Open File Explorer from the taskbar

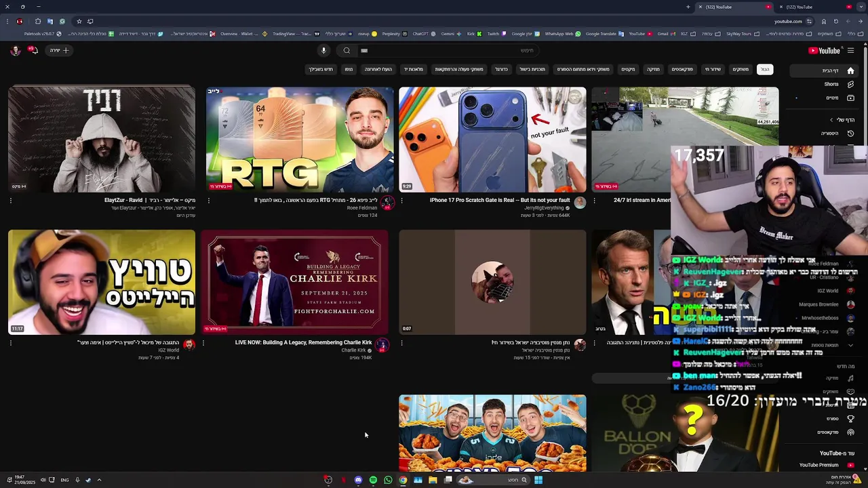point(433,480)
